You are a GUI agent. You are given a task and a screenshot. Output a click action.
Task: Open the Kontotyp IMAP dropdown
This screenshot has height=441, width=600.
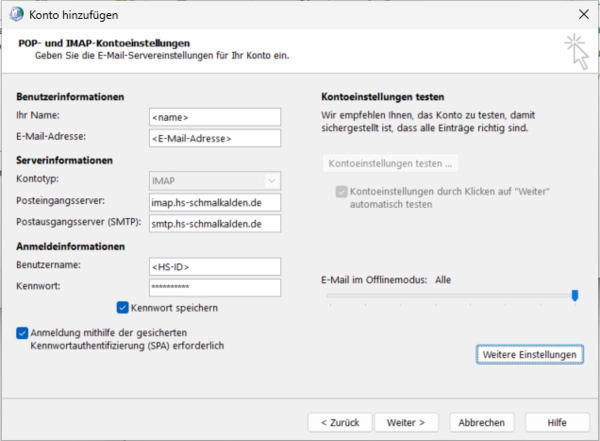point(215,181)
